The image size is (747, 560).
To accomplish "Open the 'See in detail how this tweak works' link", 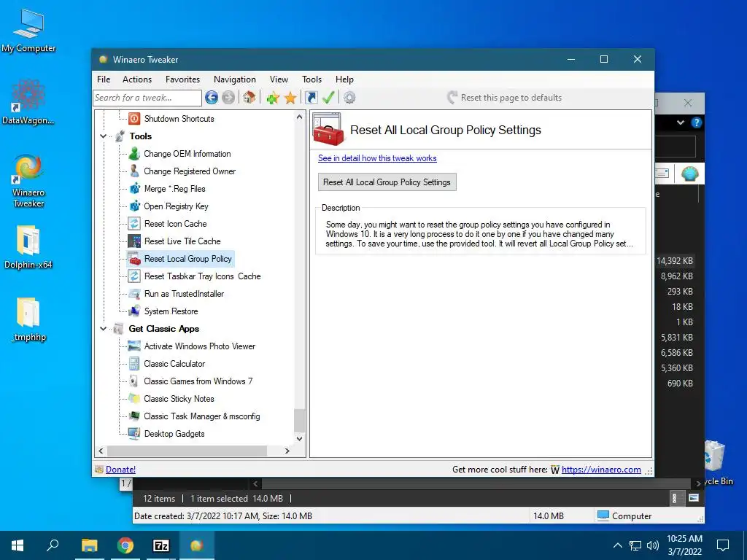I will (377, 158).
